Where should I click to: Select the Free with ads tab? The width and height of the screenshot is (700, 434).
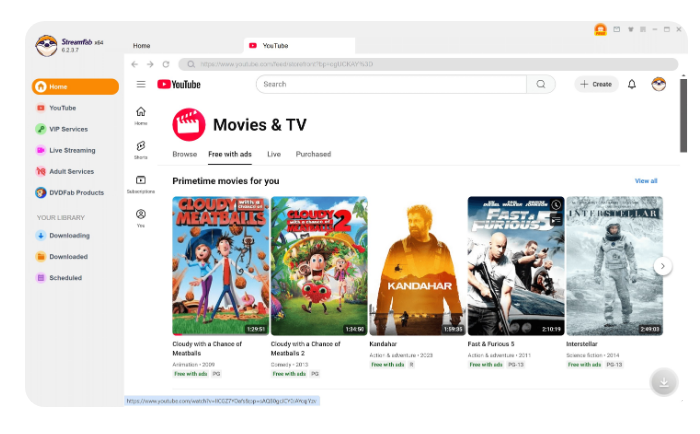tap(230, 154)
